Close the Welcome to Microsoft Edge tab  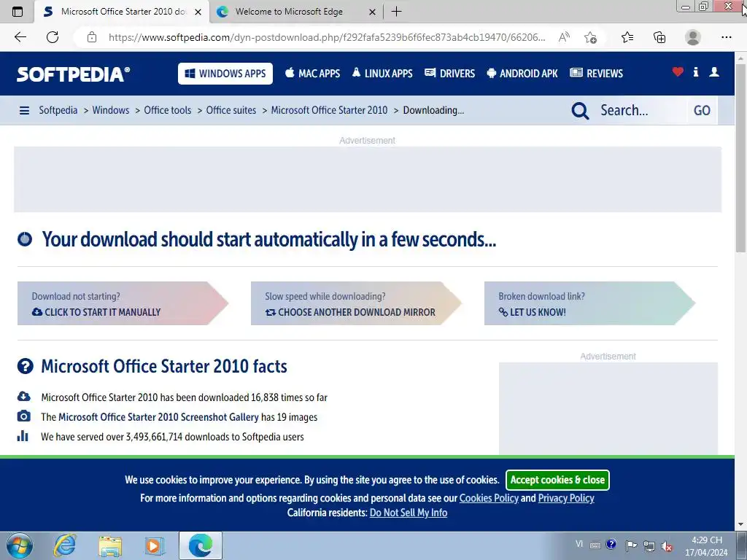coord(373,12)
